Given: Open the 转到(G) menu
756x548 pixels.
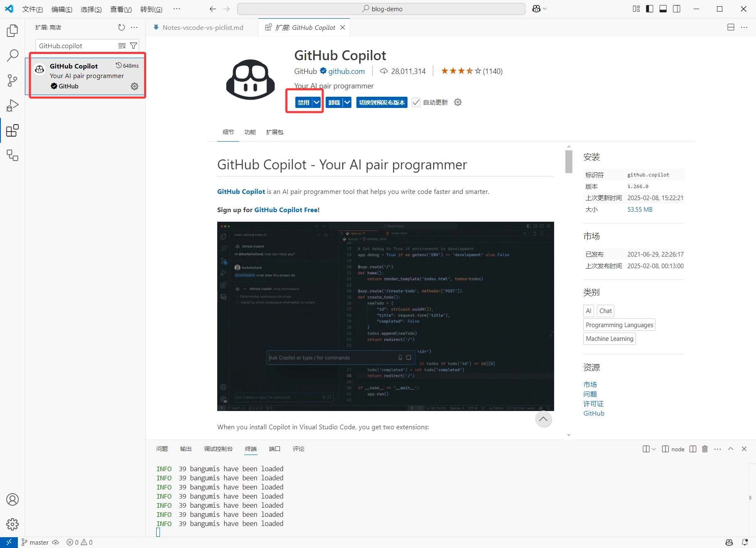Looking at the screenshot, I should [151, 9].
